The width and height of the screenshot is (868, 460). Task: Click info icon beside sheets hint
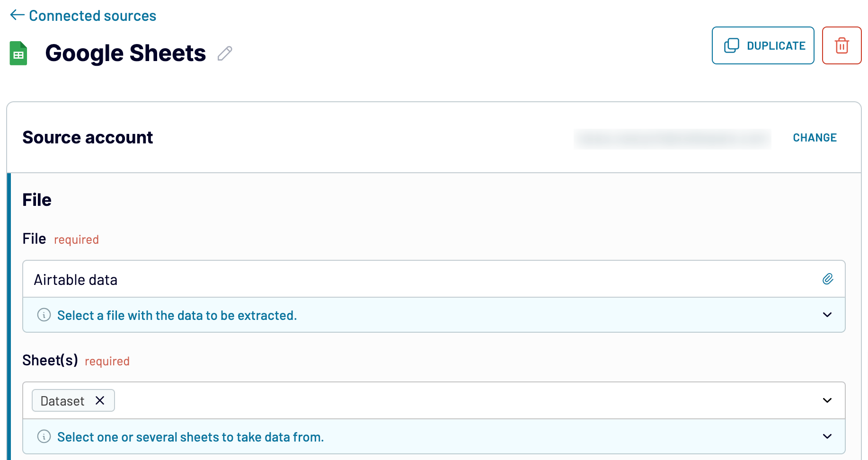[44, 436]
